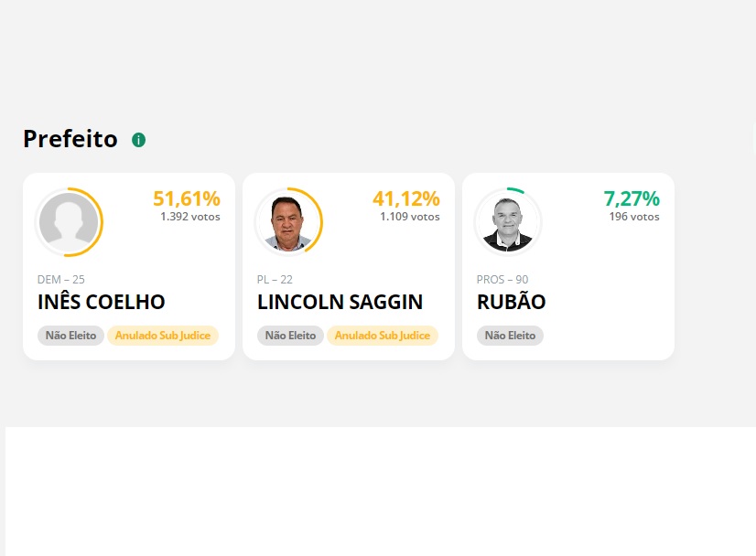Click Lincoln Saggin's Anulado Sub Judice badge
This screenshot has width=756, height=556.
click(383, 336)
